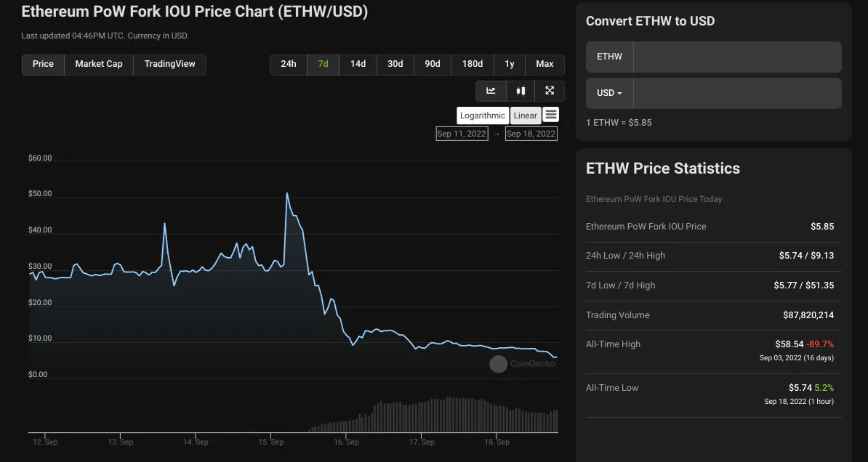The height and width of the screenshot is (462, 868).
Task: Click the $5.74 / $9.13 value
Action: tap(806, 256)
